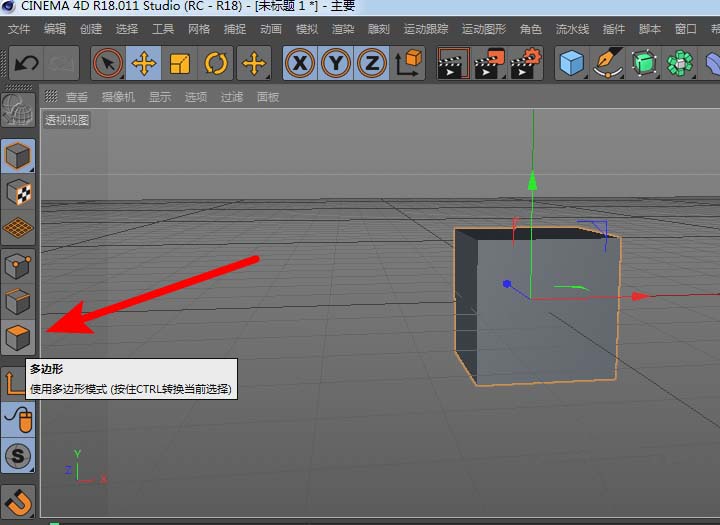Click Make Editable globe icon
Screen dimensions: 720x525
click(18, 110)
